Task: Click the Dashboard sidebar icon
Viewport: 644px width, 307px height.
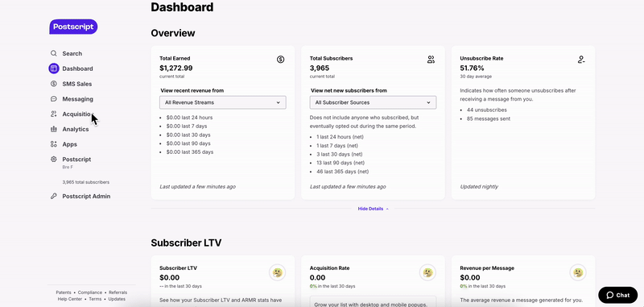Action: pyautogui.click(x=54, y=68)
